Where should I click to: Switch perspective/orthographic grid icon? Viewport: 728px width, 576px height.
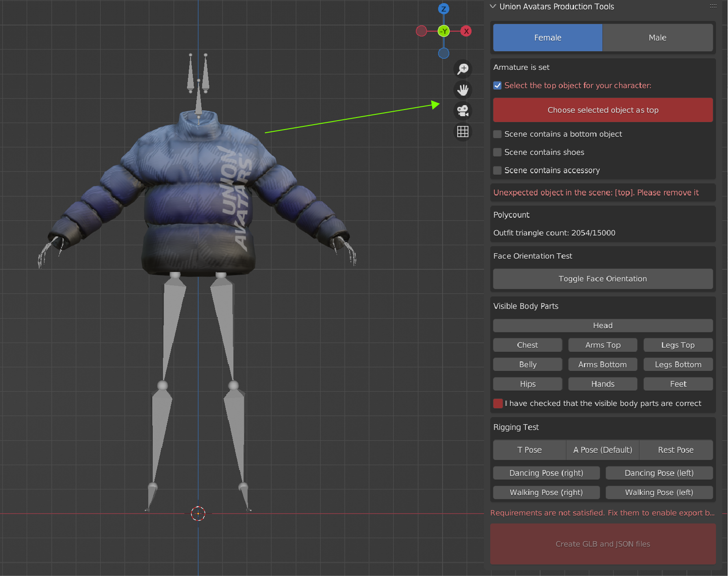(x=463, y=132)
